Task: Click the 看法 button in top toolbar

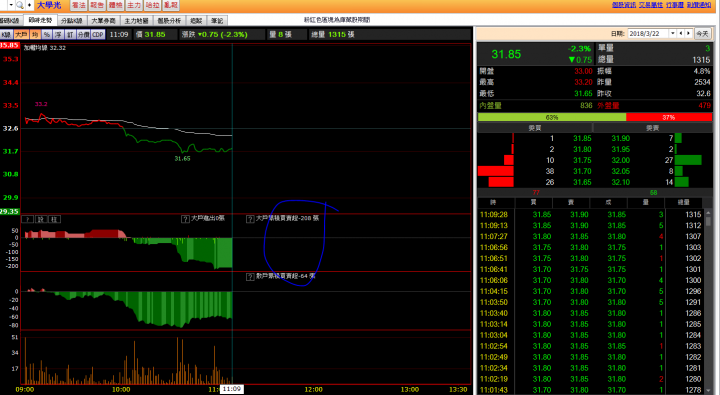Action: click(x=79, y=5)
